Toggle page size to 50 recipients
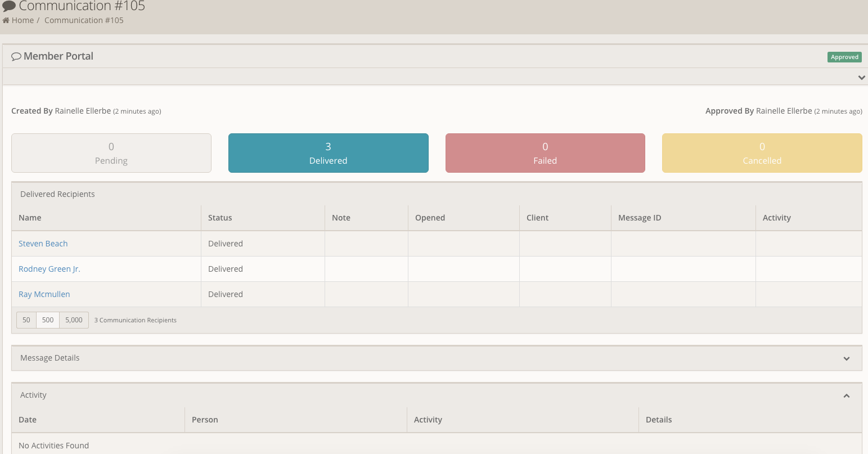The height and width of the screenshot is (454, 868). click(26, 320)
